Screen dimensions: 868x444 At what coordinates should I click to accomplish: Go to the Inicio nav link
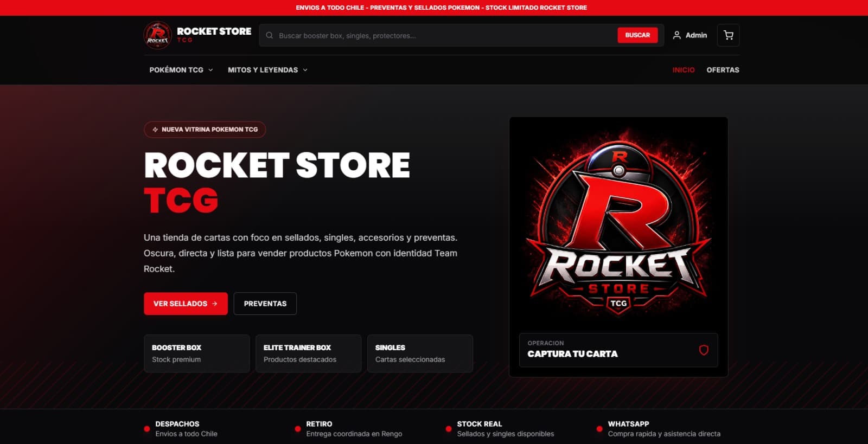pyautogui.click(x=684, y=70)
